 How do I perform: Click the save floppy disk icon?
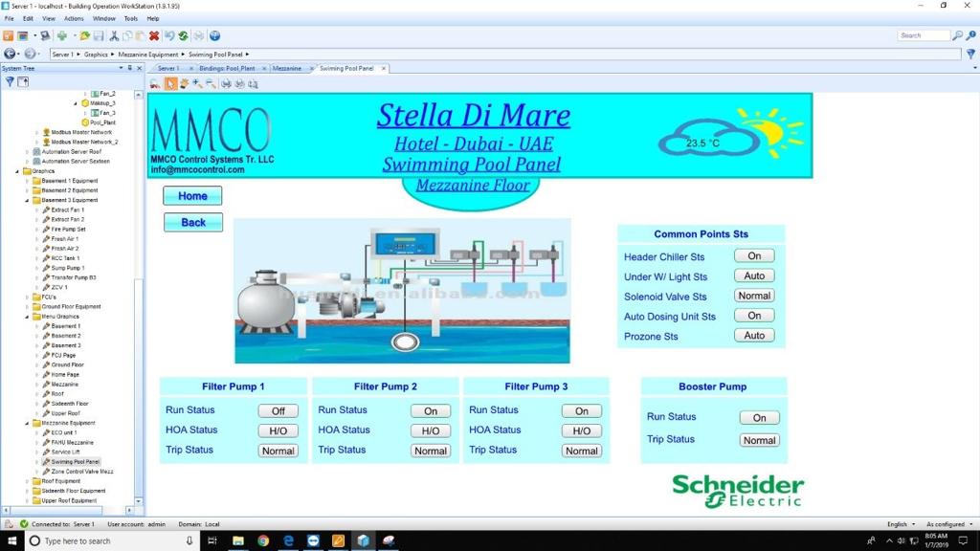tap(99, 36)
